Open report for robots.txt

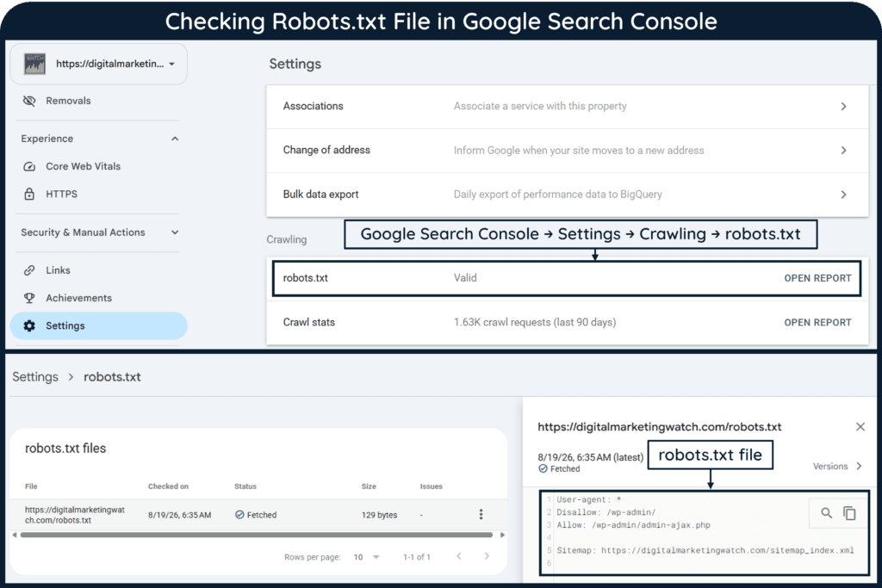click(817, 278)
